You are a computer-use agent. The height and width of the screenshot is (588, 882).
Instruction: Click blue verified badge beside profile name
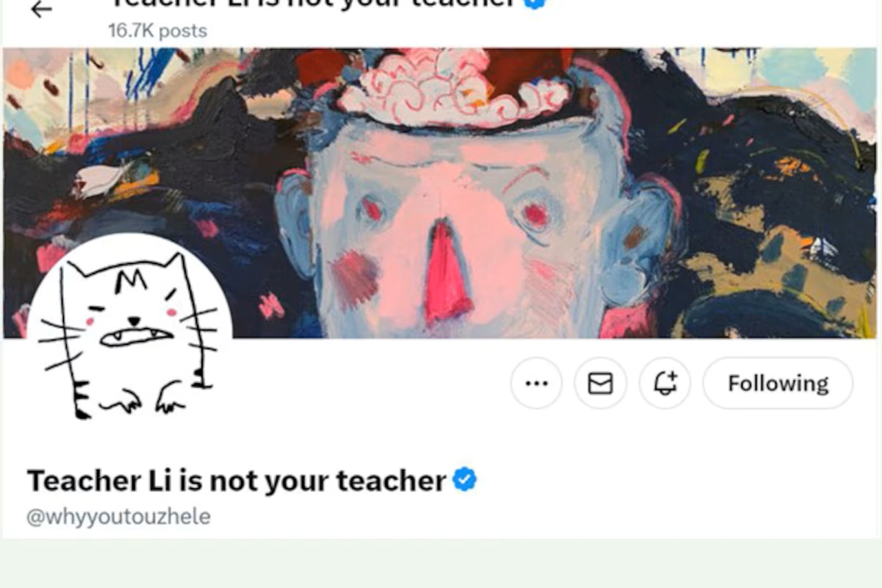[464, 480]
